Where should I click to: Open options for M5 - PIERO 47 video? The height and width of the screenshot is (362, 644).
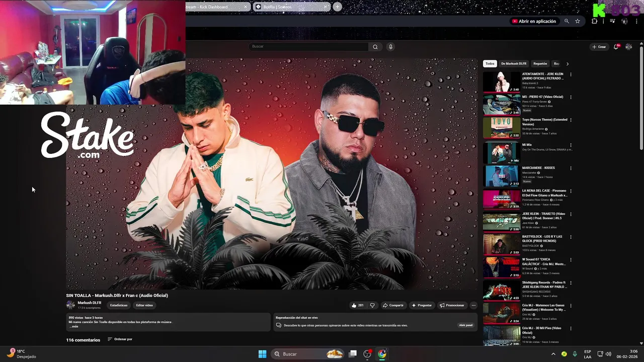[x=571, y=97]
